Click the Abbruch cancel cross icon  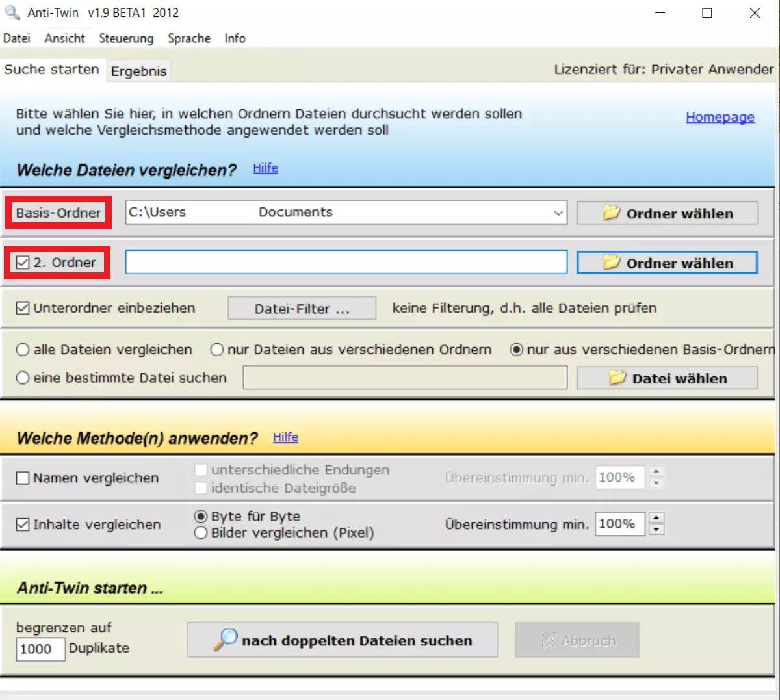tap(549, 641)
